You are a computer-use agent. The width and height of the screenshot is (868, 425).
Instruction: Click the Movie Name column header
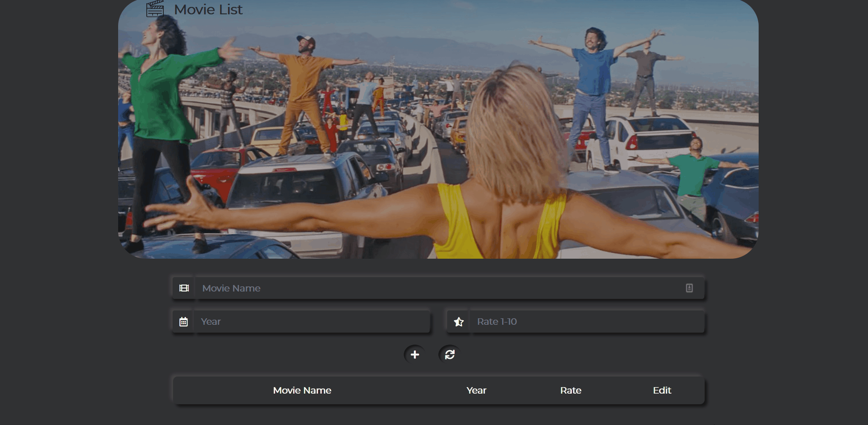[x=302, y=390]
